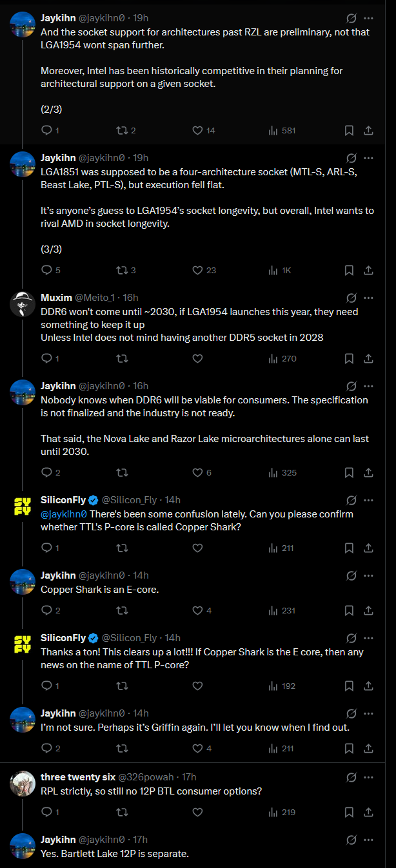Bookmark the 'Copper Shark is an E-core' tweet
Image resolution: width=396 pixels, height=868 pixels.
click(349, 610)
